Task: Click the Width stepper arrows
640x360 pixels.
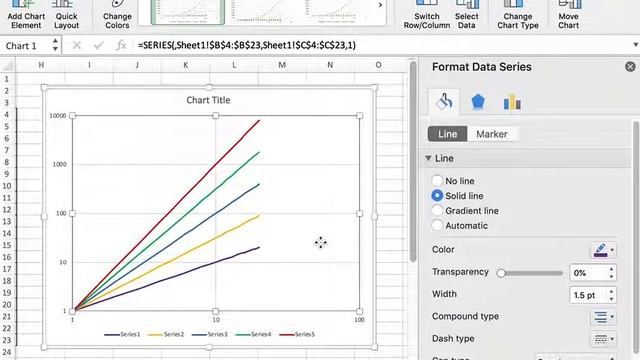Action: click(611, 295)
